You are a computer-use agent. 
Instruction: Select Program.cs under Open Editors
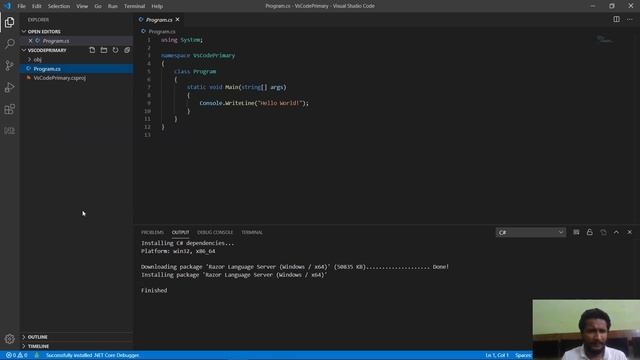point(76,41)
